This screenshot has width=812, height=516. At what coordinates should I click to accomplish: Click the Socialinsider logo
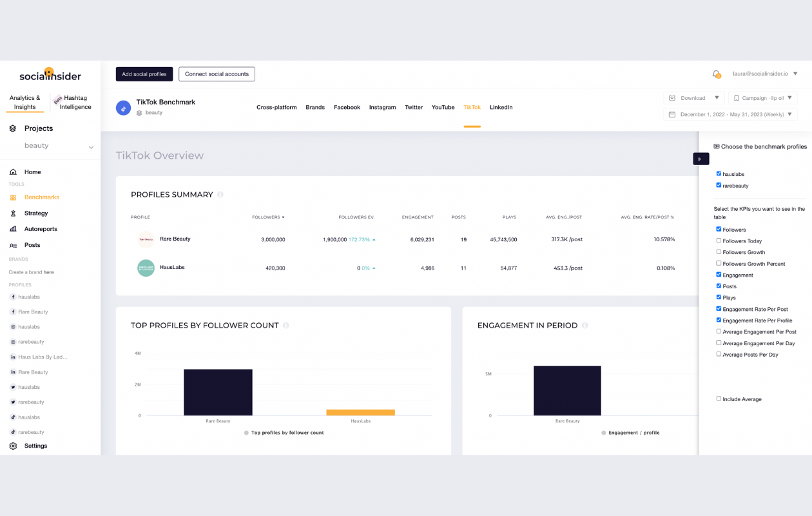[x=50, y=75]
